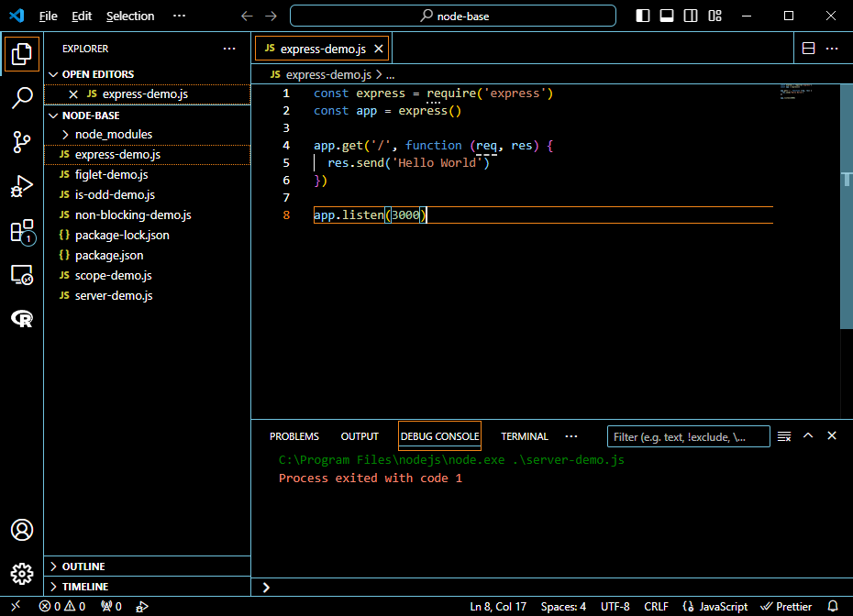Open the Explorer view in activity bar
Screen dimensions: 853x616
point(22,54)
